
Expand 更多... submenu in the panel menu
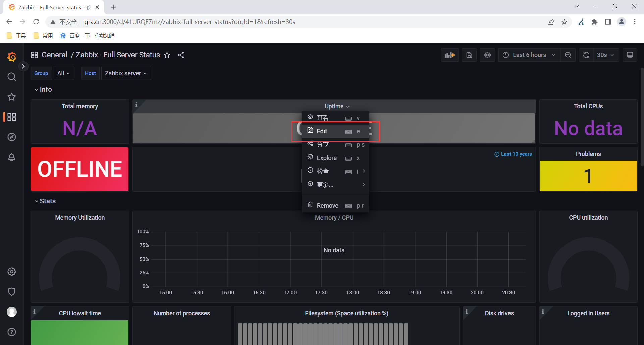335,185
